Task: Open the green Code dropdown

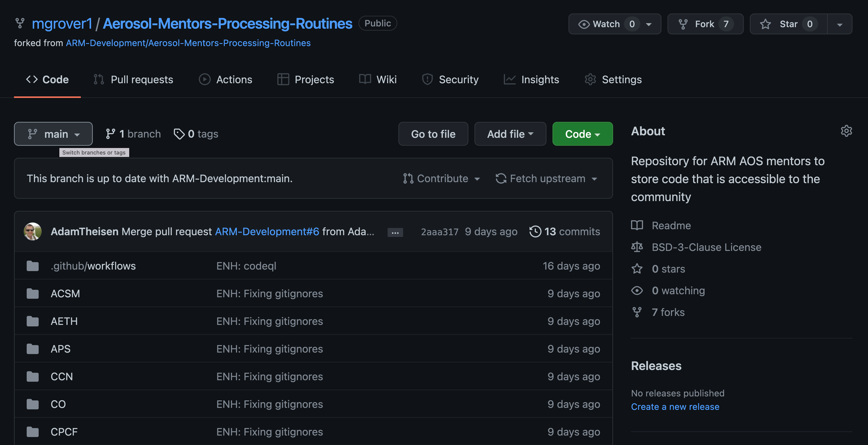Action: coord(582,134)
